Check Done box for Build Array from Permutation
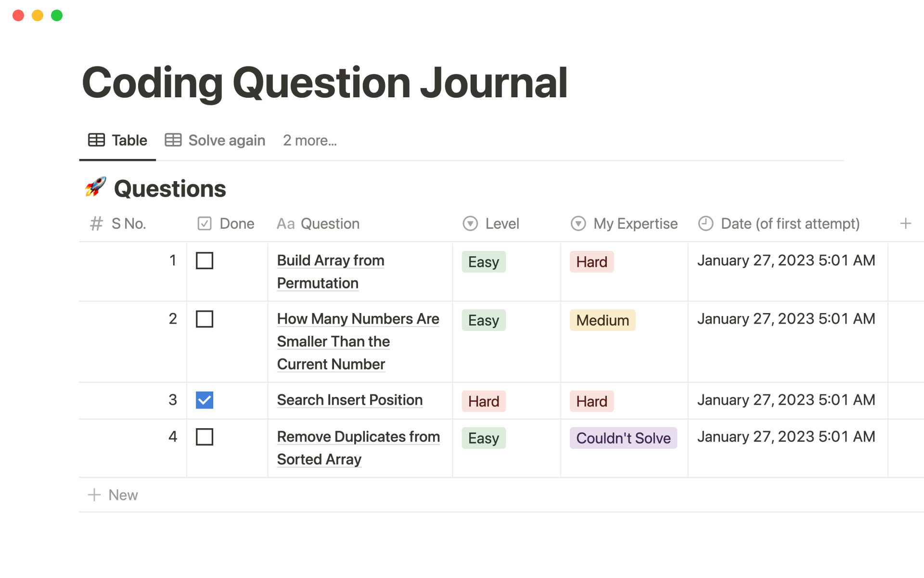 click(205, 261)
